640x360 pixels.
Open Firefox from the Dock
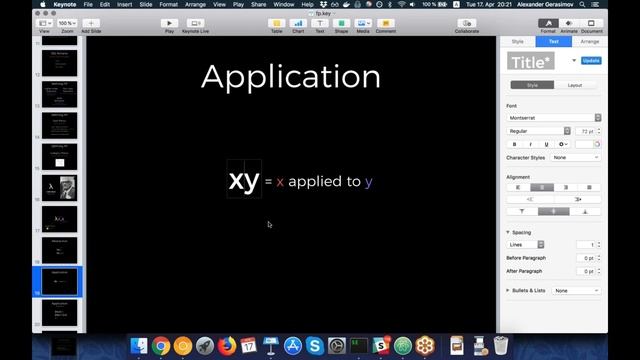227,346
